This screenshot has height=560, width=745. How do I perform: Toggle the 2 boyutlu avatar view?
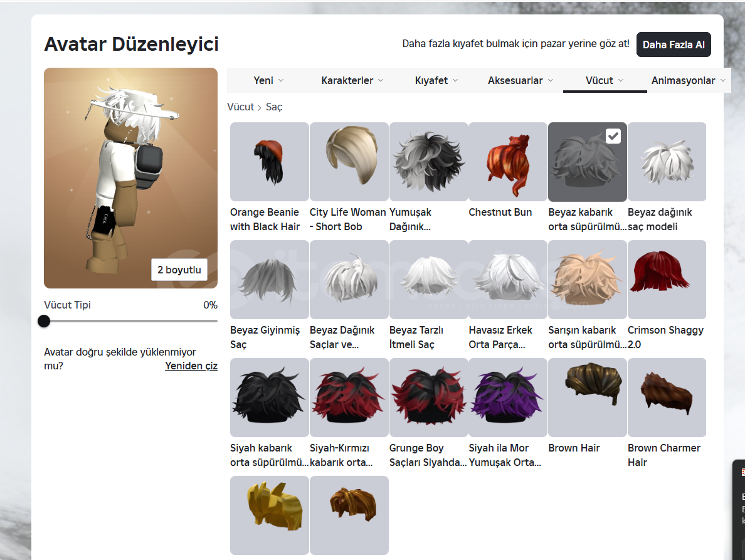point(179,270)
